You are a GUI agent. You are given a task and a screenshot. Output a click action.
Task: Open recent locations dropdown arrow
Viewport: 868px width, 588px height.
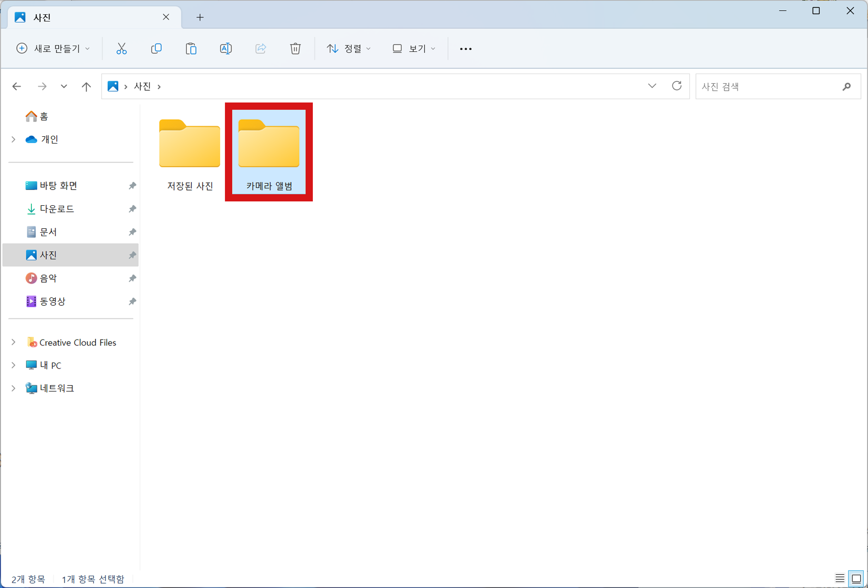pyautogui.click(x=64, y=87)
